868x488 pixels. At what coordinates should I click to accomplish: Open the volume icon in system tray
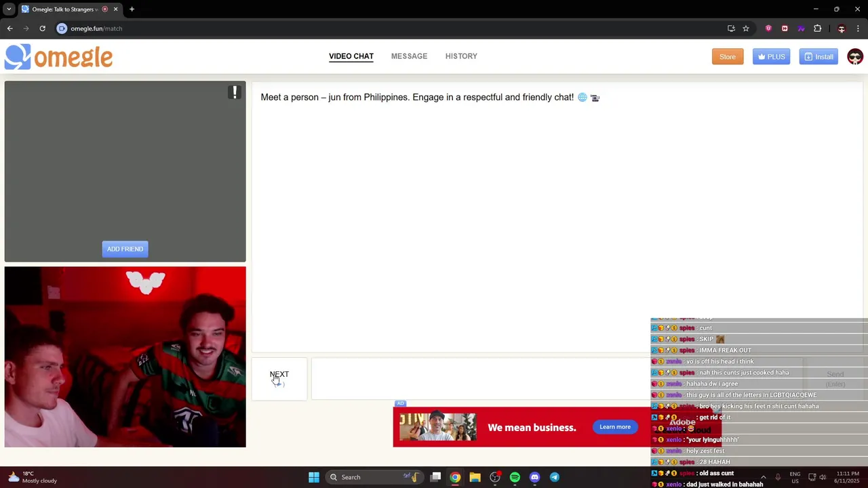click(823, 477)
